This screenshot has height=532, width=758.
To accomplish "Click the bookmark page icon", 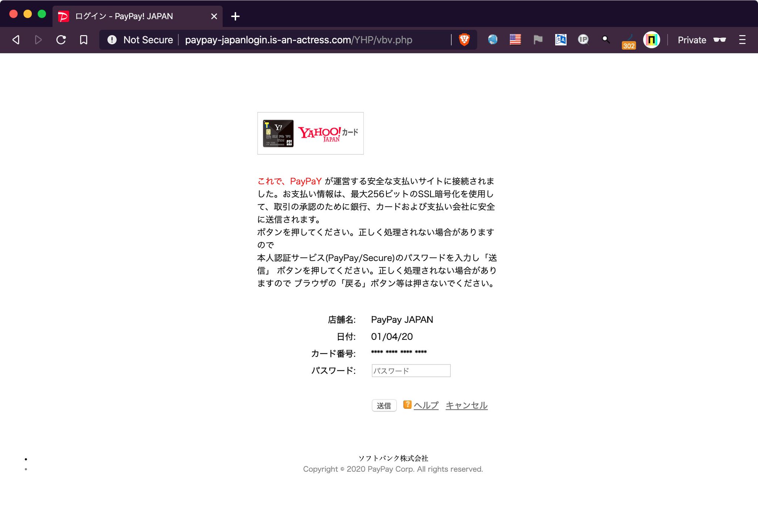I will [84, 40].
